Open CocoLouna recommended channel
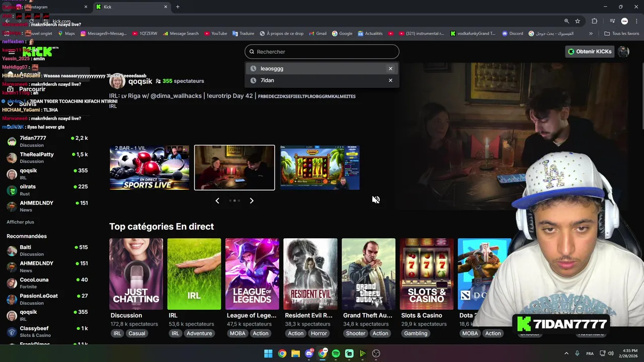Image resolution: width=644 pixels, height=362 pixels. pyautogui.click(x=47, y=283)
